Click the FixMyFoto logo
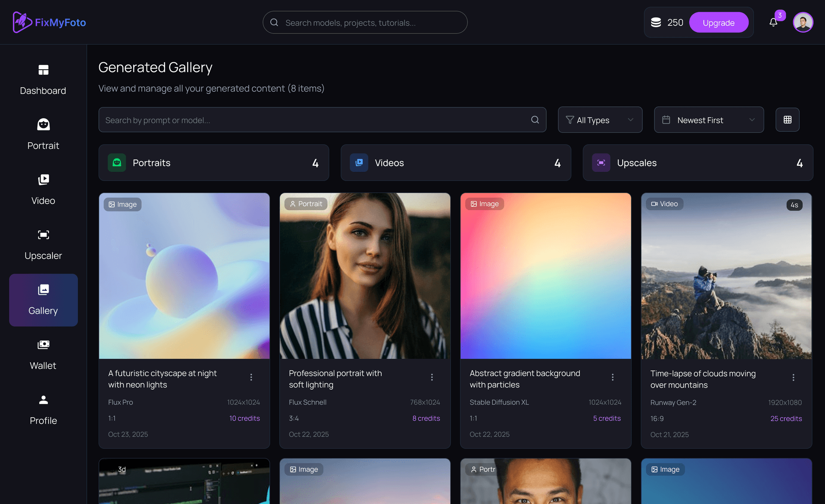Screen dimensions: 825x504 pyautogui.click(x=49, y=22)
